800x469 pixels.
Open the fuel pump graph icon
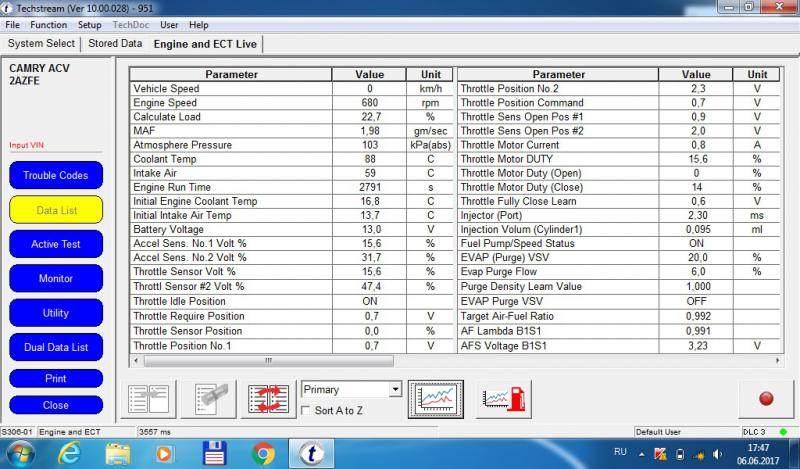point(505,398)
